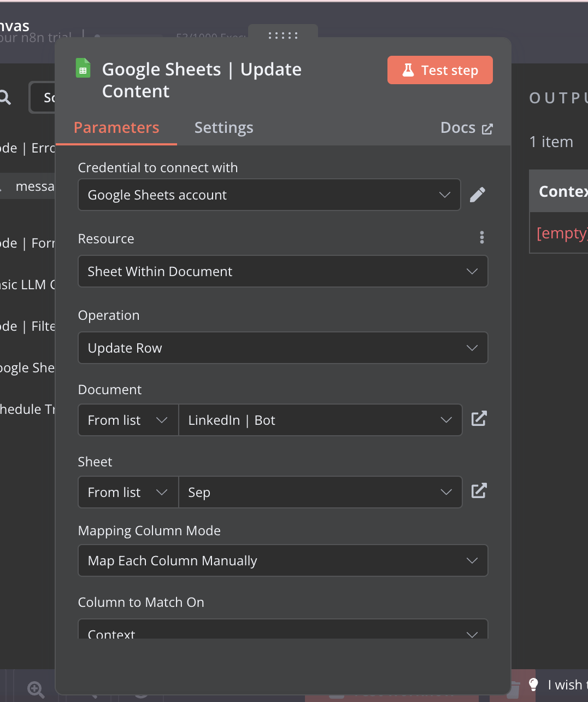Screen dimensions: 588x702
Task: Edit the Google Sheets credential with pencil icon
Action: (478, 195)
